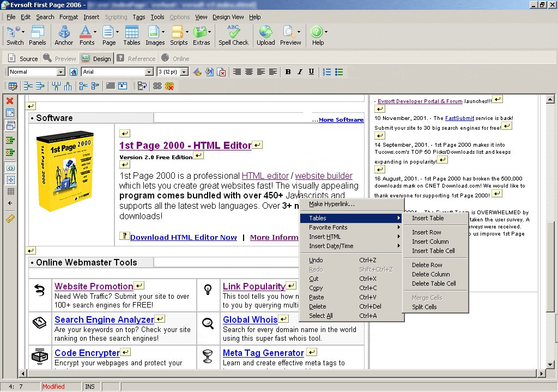
Task: Open the Format menu in menu bar
Action: pos(68,17)
